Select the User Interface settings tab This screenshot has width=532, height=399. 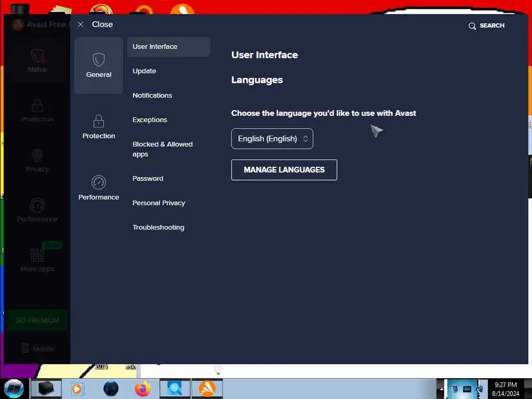point(169,47)
